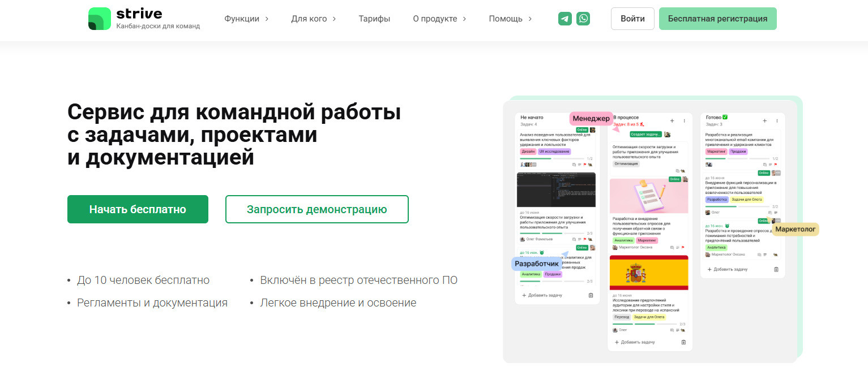
Task: Click the strive logo icon
Action: tap(100, 19)
